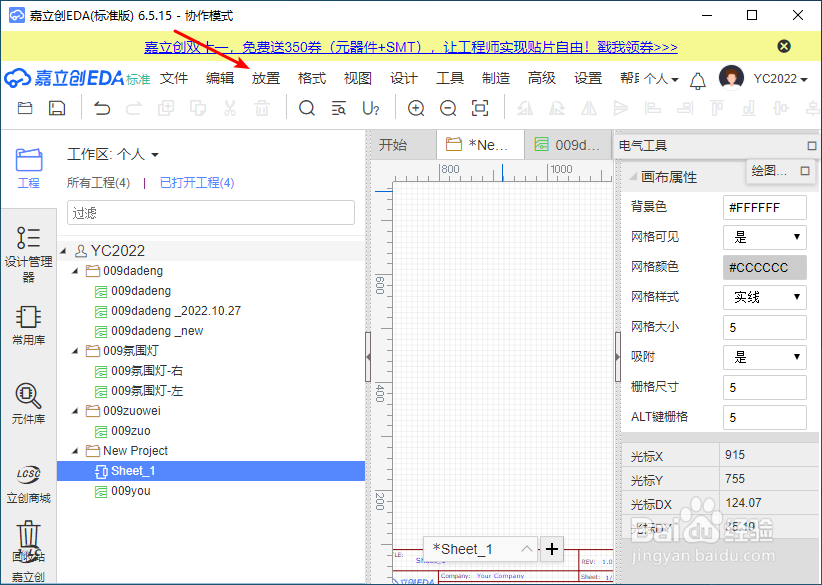Click the U? annotate icon

click(371, 109)
